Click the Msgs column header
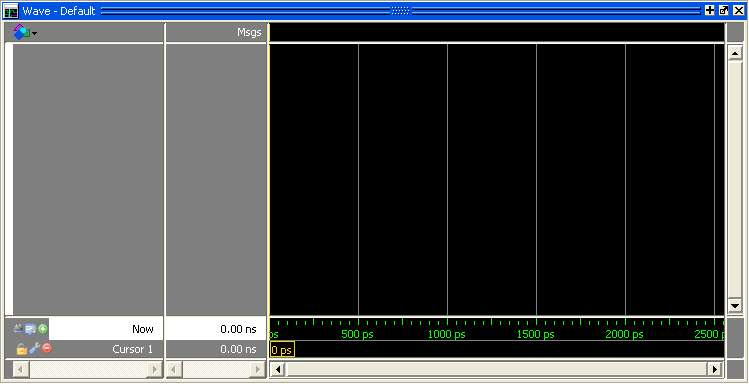Screen dimensions: 749x384 [x=249, y=32]
